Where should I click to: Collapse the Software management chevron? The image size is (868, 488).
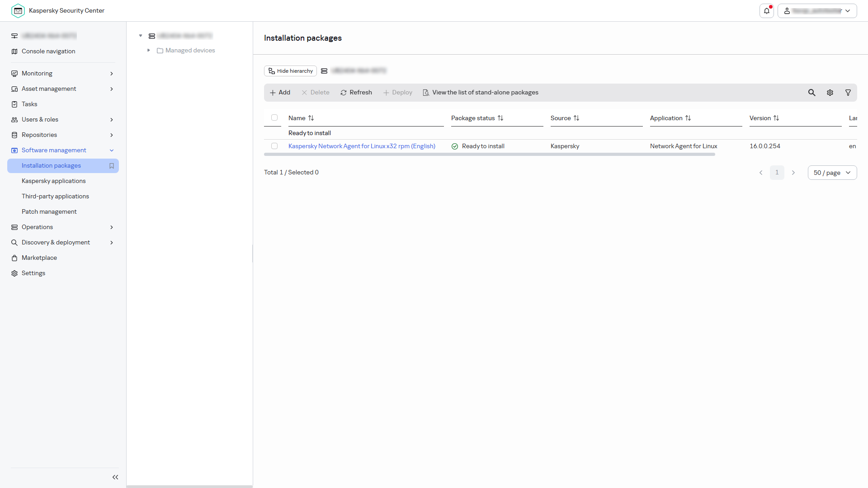tap(112, 150)
